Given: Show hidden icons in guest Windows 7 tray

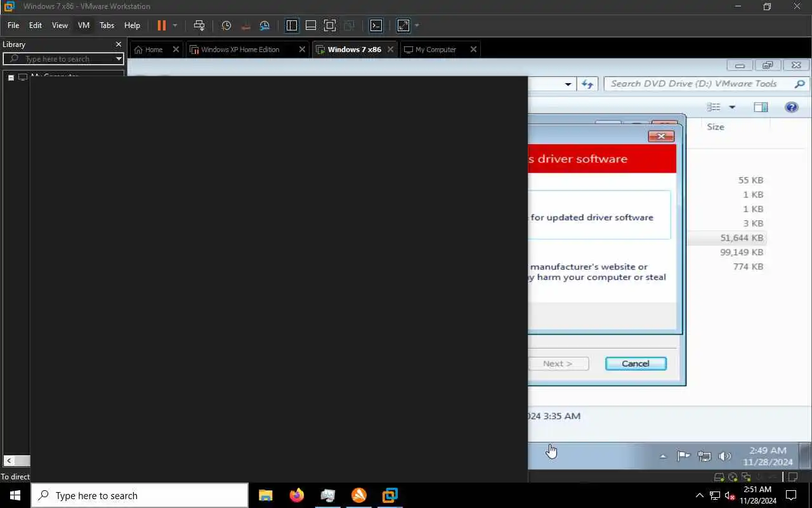Looking at the screenshot, I should [x=663, y=456].
